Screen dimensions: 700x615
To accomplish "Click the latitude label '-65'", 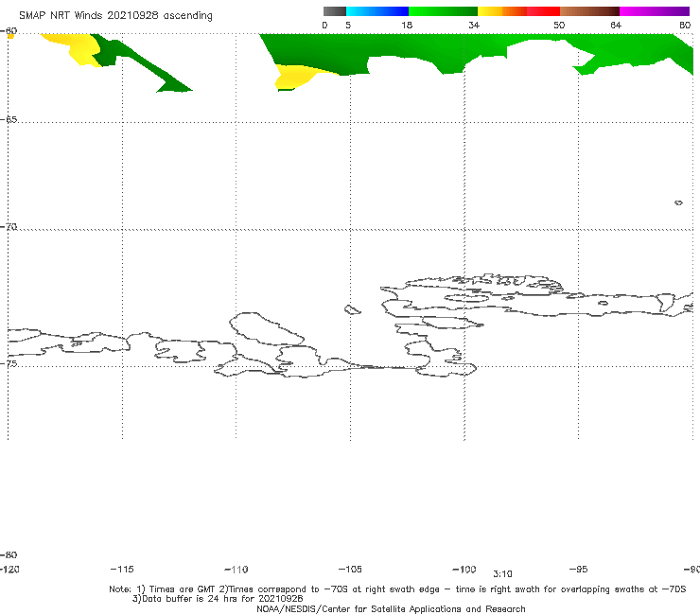I will tap(9, 119).
